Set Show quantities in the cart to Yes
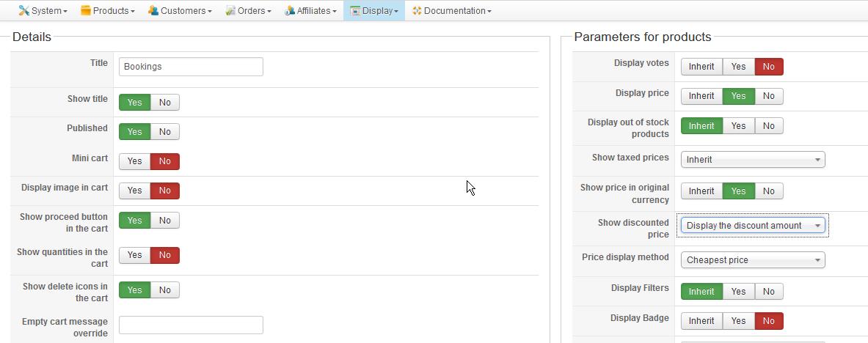Image resolution: width=868 pixels, height=343 pixels. coord(135,255)
